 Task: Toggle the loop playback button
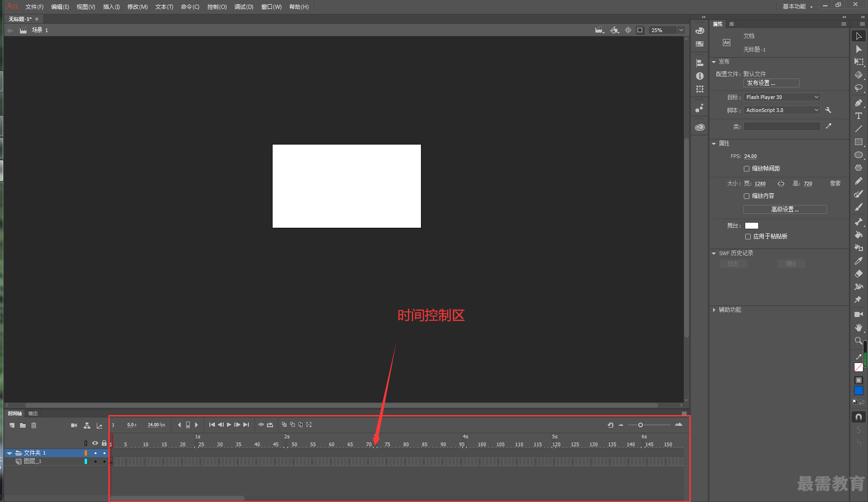pos(270,425)
